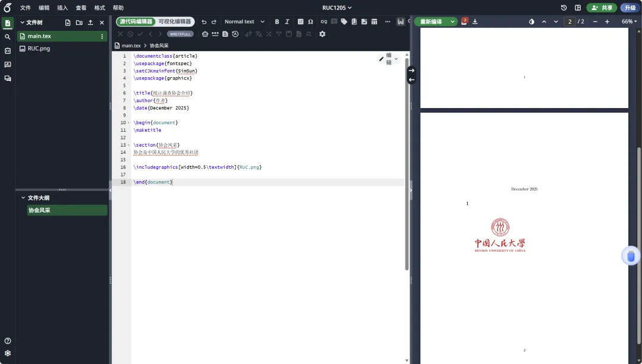Open the 插入 menu
The height and width of the screenshot is (364, 642).
coord(62,8)
